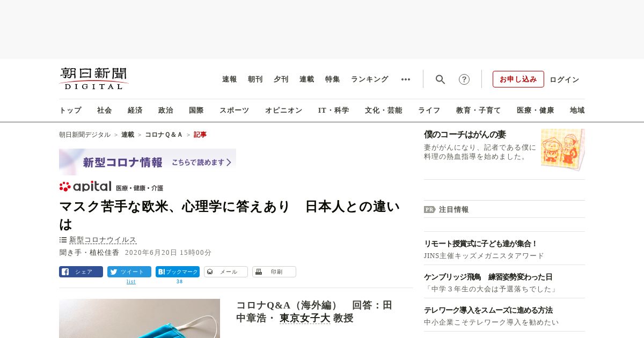644x338 pixels.
Task: Go to the 教育・子育て section
Action: 479,111
